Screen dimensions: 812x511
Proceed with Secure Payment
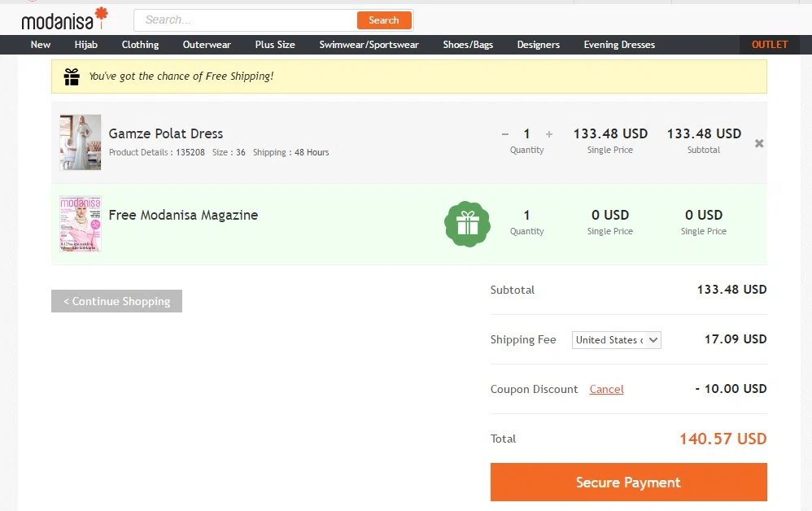click(x=629, y=482)
